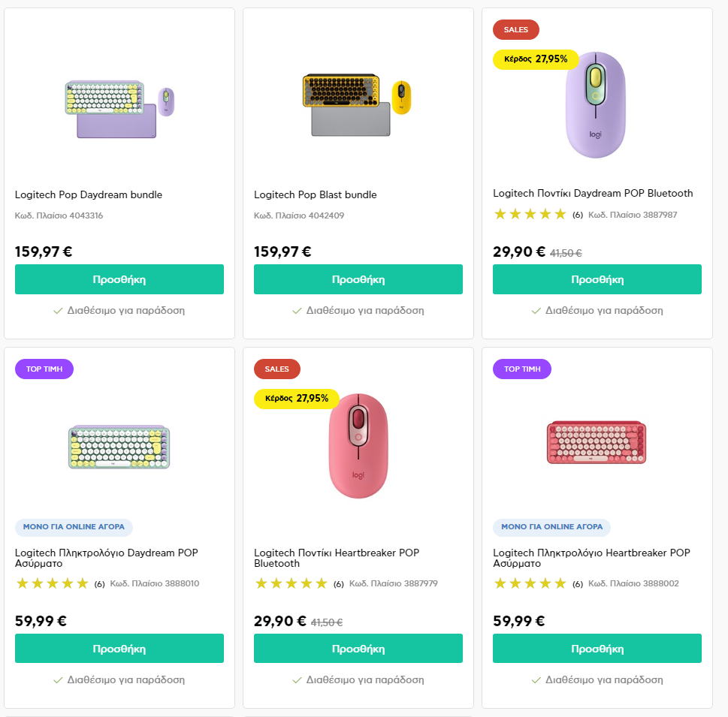Screen dimensions: 728x717
Task: Open the Daydream POP keyboard image
Action: [x=119, y=447]
